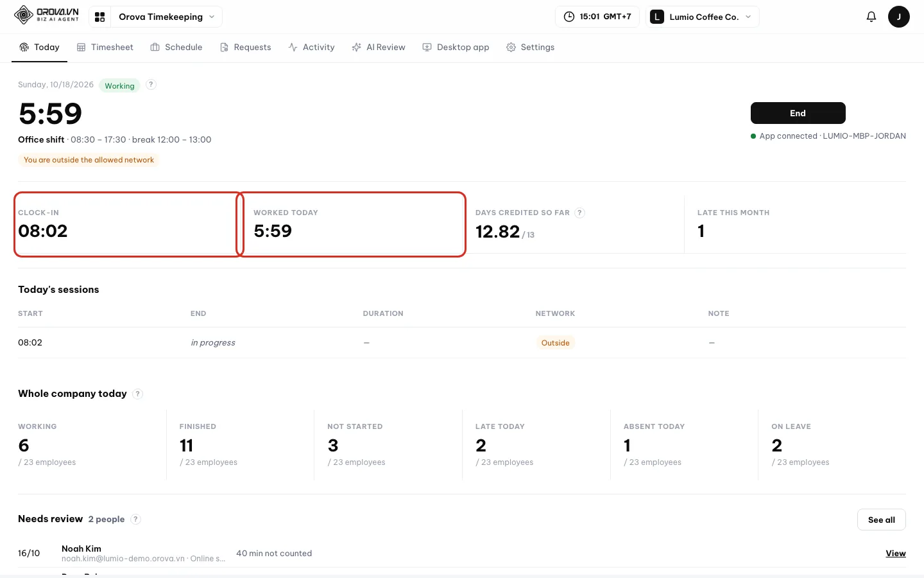Click the Working 6 employees stat
The height and width of the screenshot is (578, 924).
click(92, 444)
